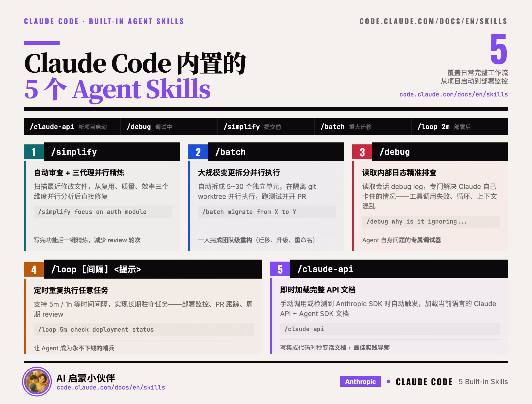Select the /debug 调试中 strip item
The width and height of the screenshot is (532, 404).
169,127
